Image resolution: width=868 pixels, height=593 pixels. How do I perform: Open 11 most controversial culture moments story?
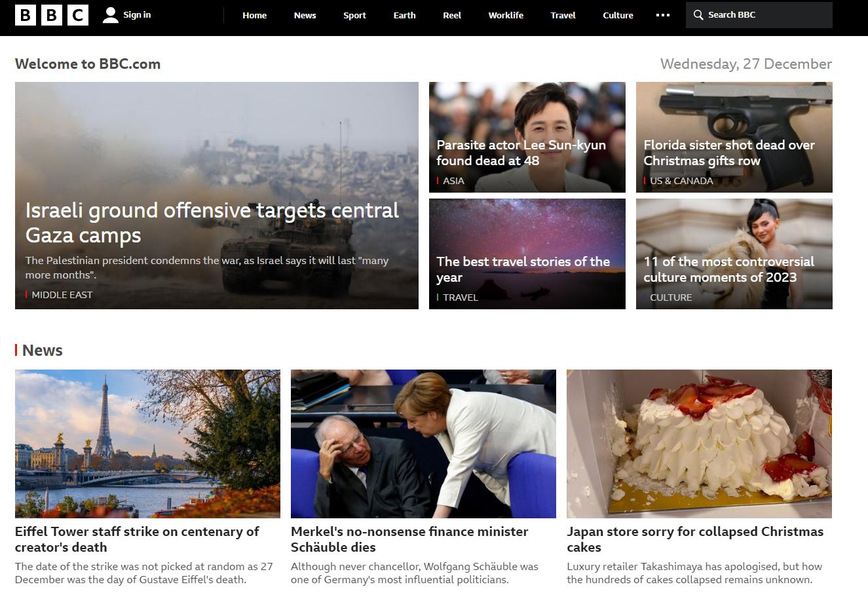pyautogui.click(x=728, y=269)
